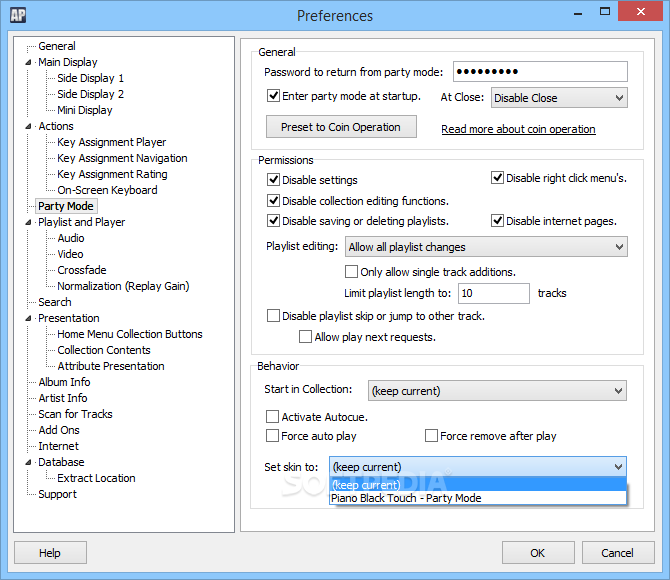The image size is (670, 580).
Task: Collapse the Actions tree node
Action: click(x=28, y=126)
